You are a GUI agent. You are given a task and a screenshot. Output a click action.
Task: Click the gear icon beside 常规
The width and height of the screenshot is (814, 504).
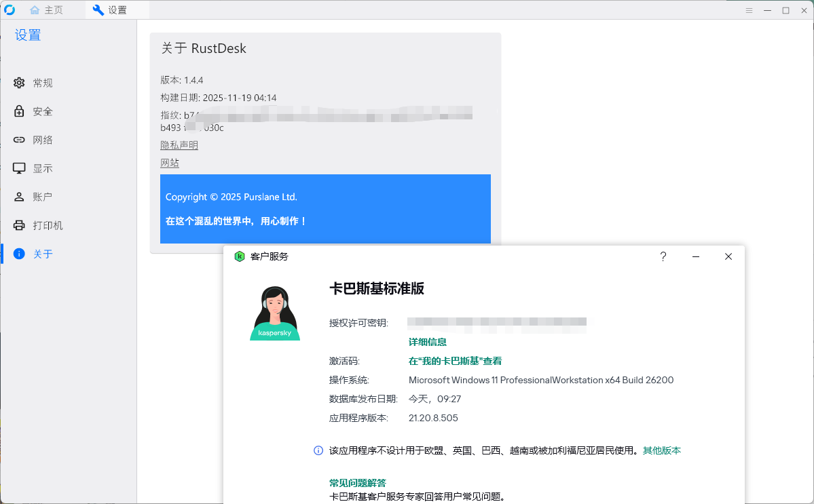19,83
